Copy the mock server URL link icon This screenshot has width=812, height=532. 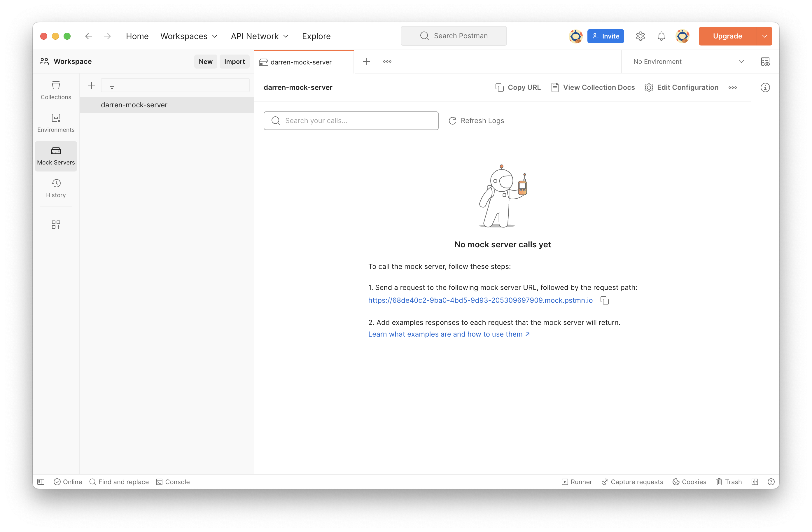pyautogui.click(x=605, y=300)
